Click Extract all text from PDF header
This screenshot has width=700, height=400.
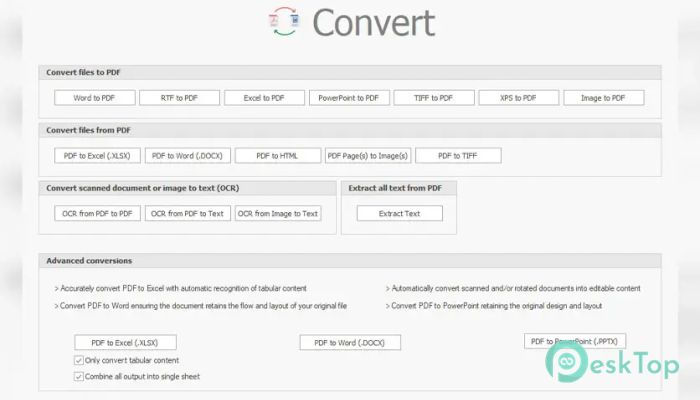tap(399, 188)
